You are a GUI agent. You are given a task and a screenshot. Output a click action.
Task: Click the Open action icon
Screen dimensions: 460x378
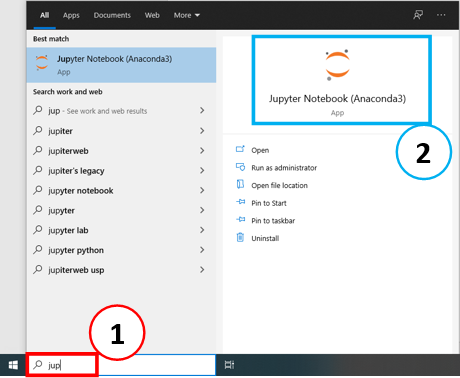coord(240,149)
